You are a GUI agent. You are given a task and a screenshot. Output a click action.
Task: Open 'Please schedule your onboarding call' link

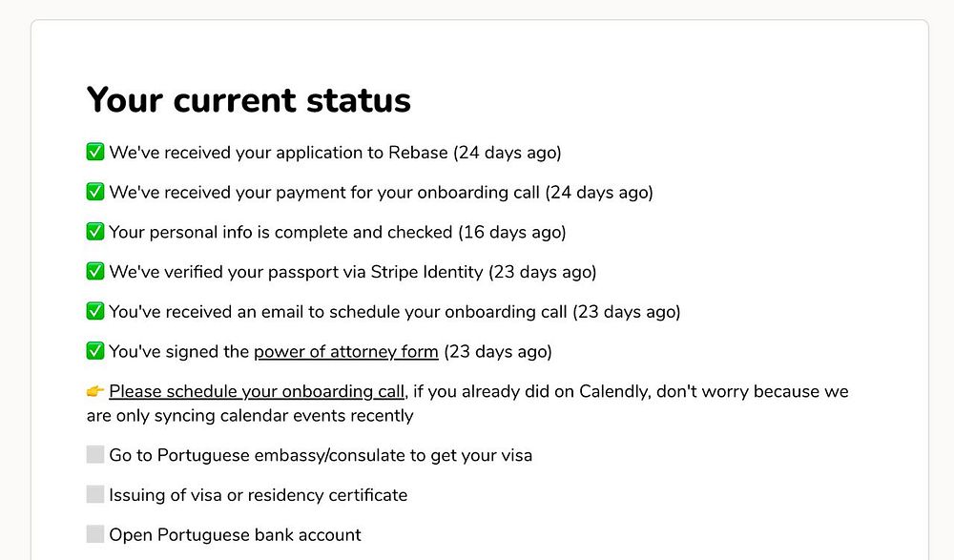click(258, 392)
